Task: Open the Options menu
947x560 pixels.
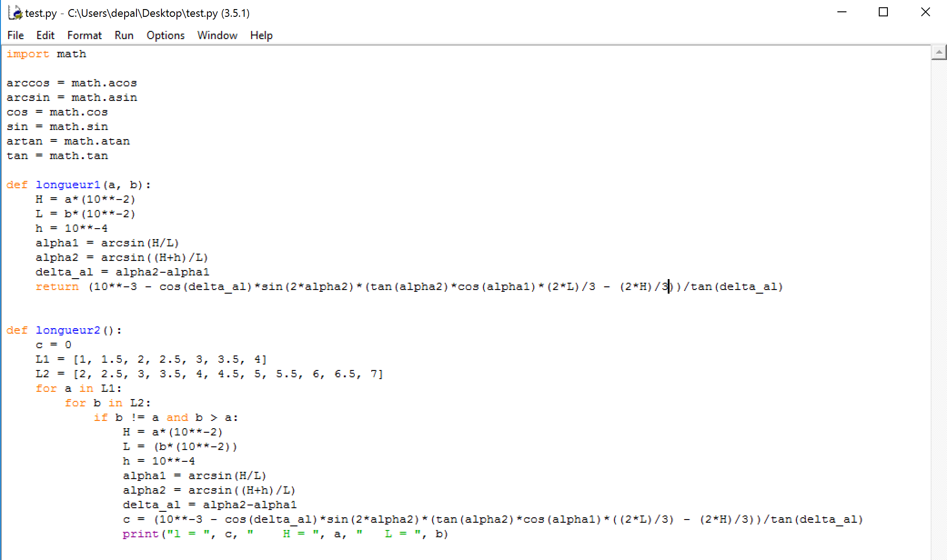Action: point(165,35)
